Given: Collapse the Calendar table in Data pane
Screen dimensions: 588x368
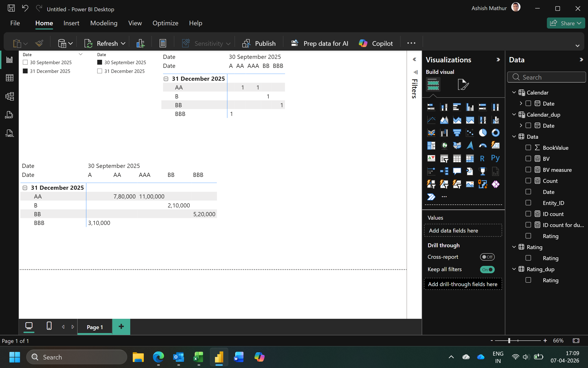Looking at the screenshot, I should click(514, 92).
